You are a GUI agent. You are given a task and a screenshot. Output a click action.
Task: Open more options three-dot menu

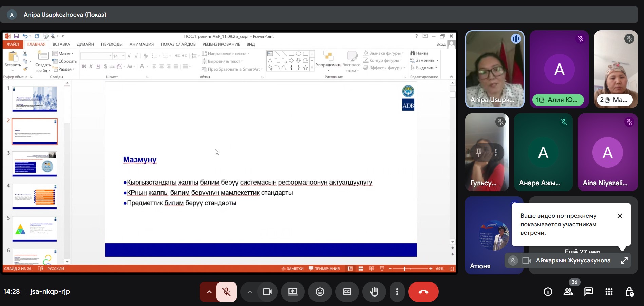pos(397,292)
